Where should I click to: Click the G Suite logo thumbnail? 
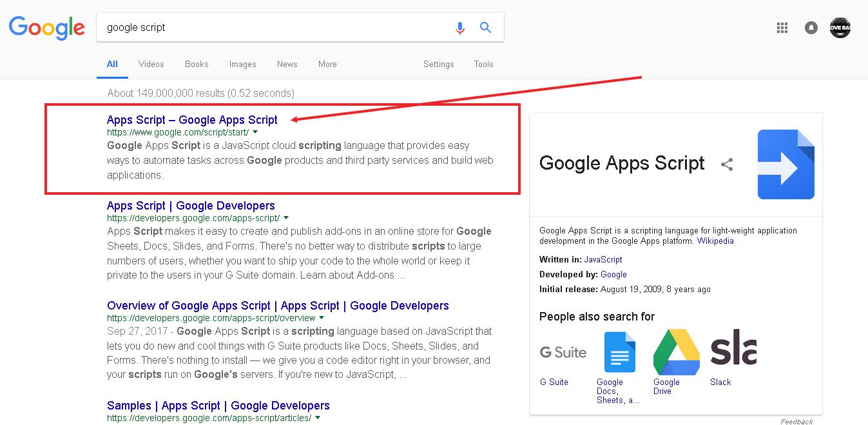point(563,352)
